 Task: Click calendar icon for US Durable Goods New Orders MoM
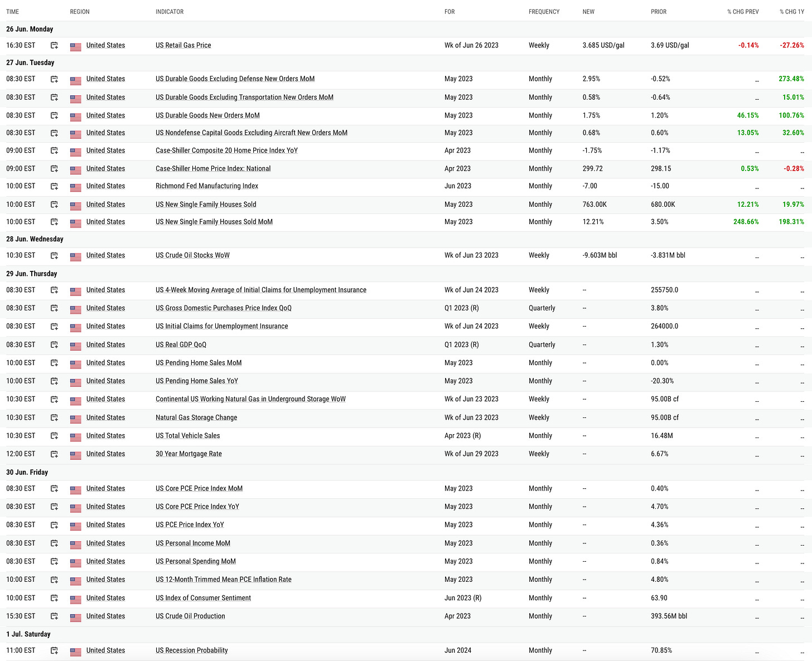54,116
